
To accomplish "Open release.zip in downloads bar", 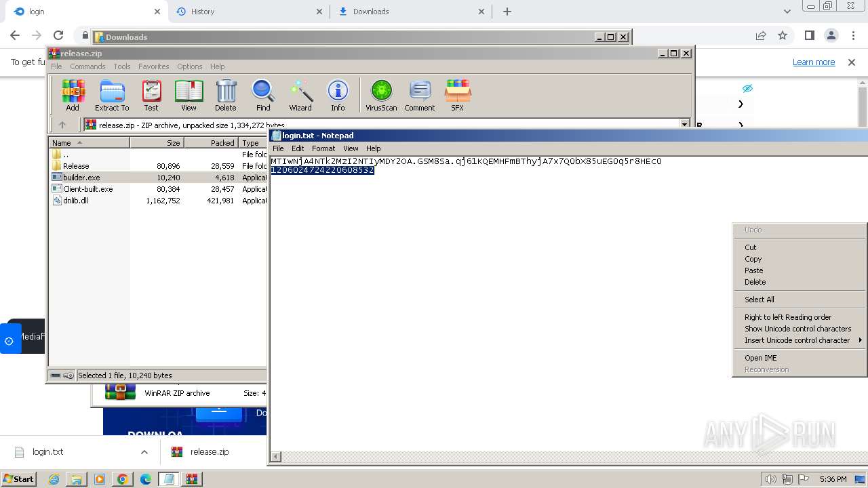I will [x=210, y=452].
